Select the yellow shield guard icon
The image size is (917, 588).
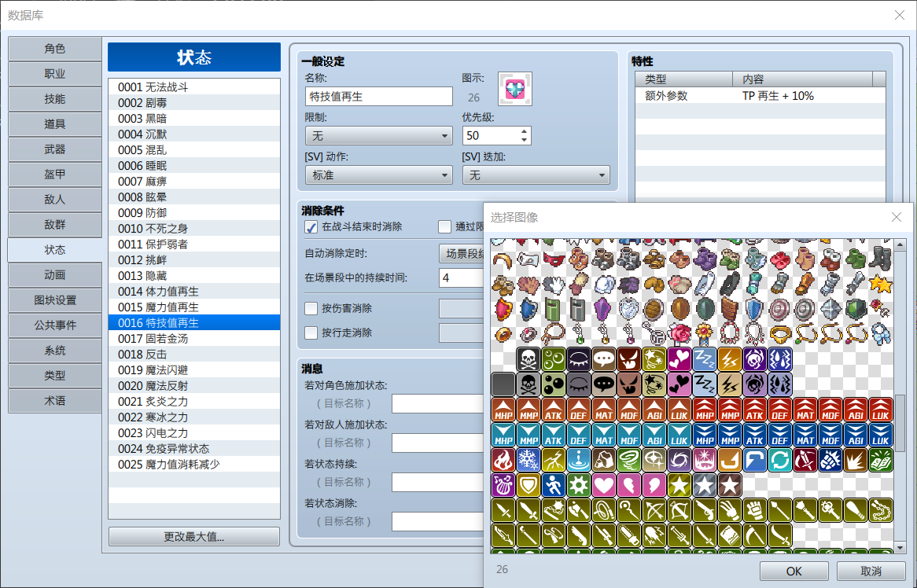[528, 485]
